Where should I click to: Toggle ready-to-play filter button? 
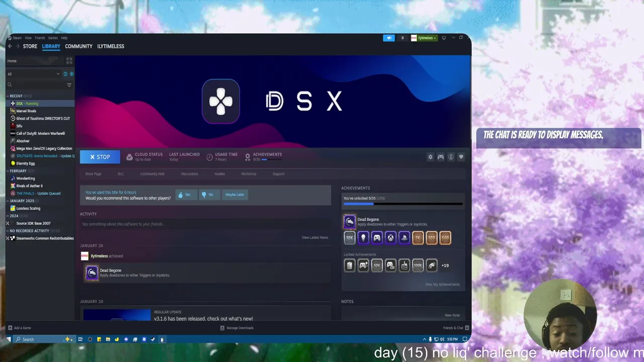pos(71,74)
